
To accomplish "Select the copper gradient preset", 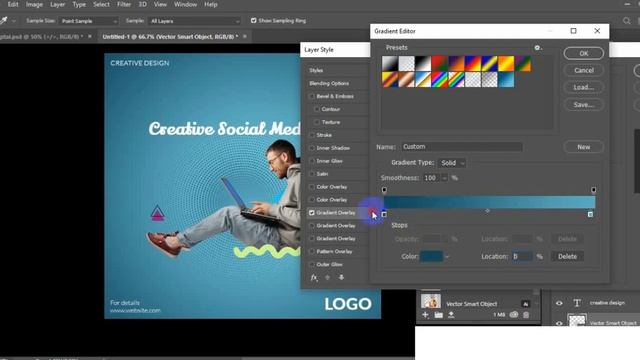I will point(407,80).
